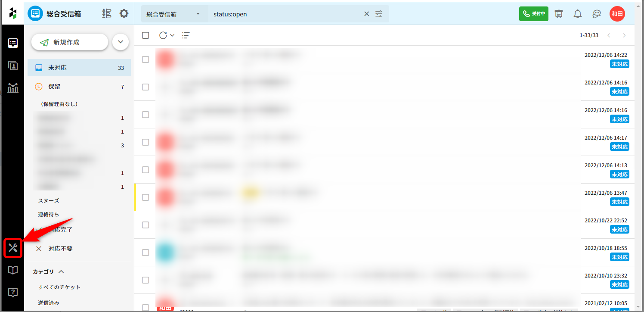This screenshot has width=644, height=312.
Task: Check the box for the 2022/12/06 14:22 ticket
Action: (x=146, y=59)
